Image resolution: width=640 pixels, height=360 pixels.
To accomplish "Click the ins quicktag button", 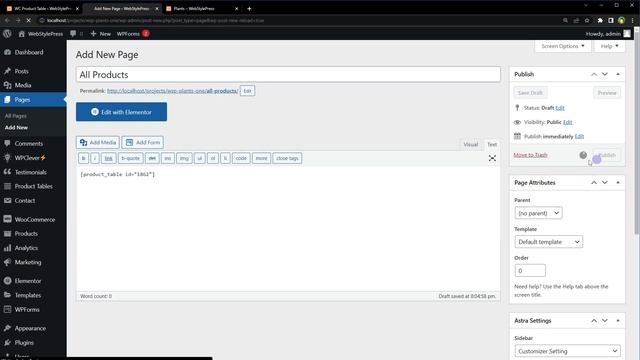I will tap(168, 158).
